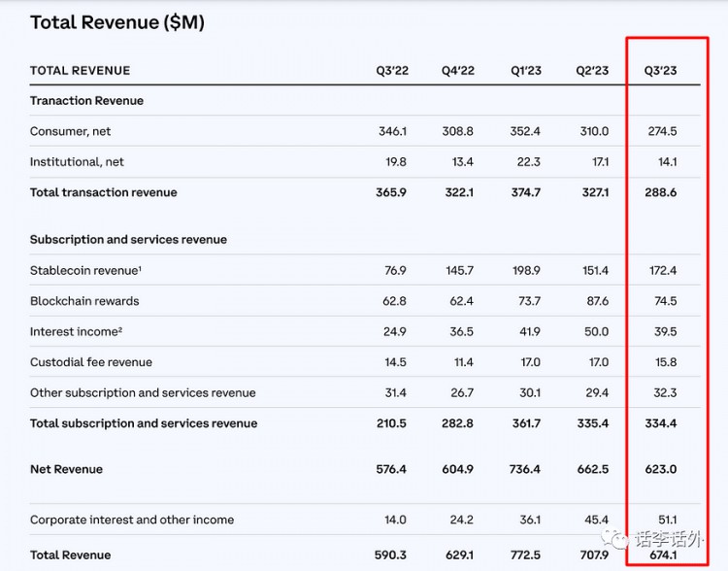Click 'Corporate interest and other income' label
728x571 pixels.
coord(132,520)
